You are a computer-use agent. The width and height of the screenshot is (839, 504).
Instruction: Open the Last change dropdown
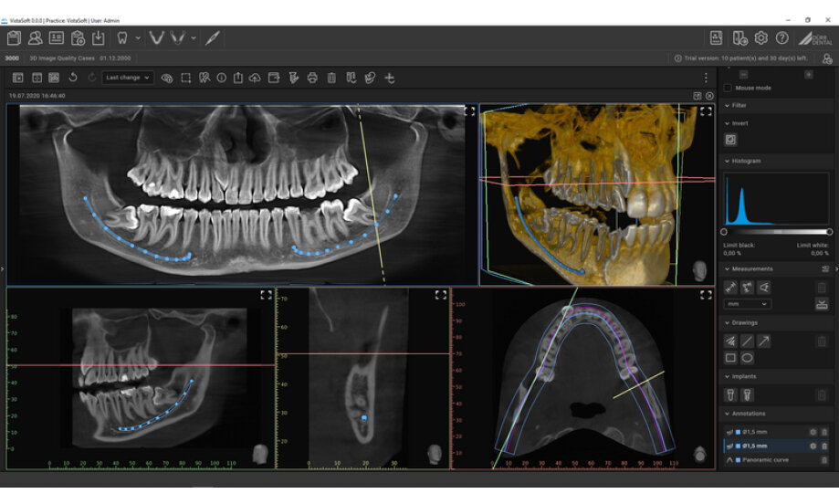[x=127, y=78]
